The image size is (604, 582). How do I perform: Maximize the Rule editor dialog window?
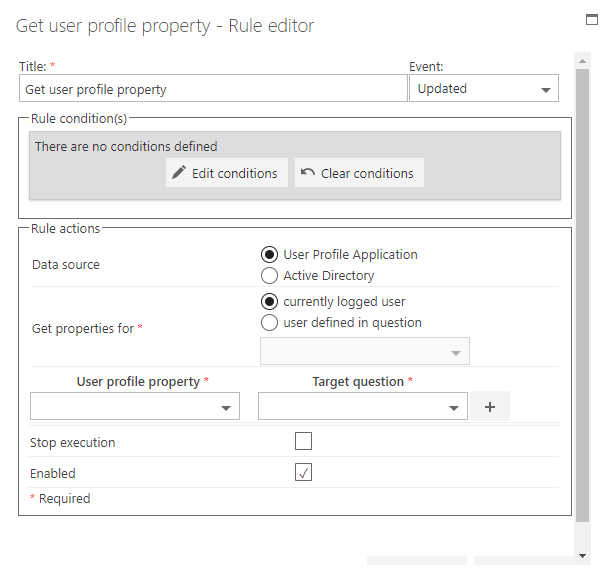592,19
